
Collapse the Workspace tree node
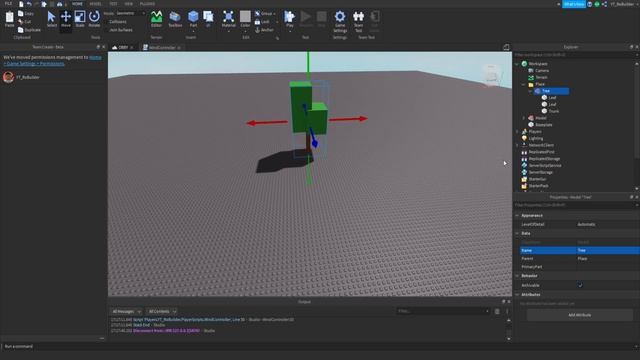(x=517, y=64)
